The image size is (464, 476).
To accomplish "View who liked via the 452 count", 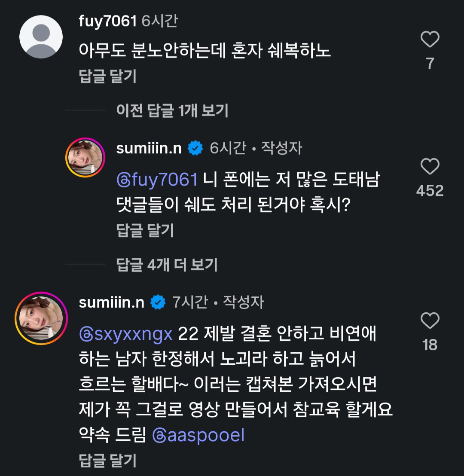I will (430, 191).
